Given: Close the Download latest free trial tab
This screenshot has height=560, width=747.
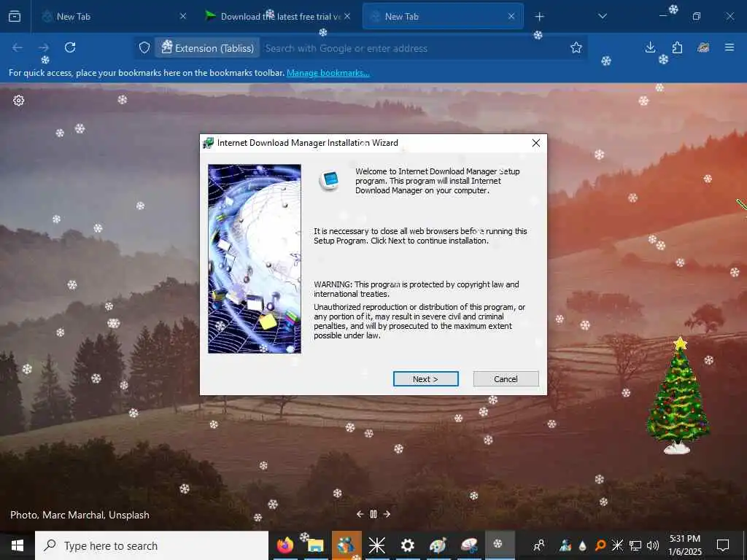Looking at the screenshot, I should pyautogui.click(x=347, y=17).
